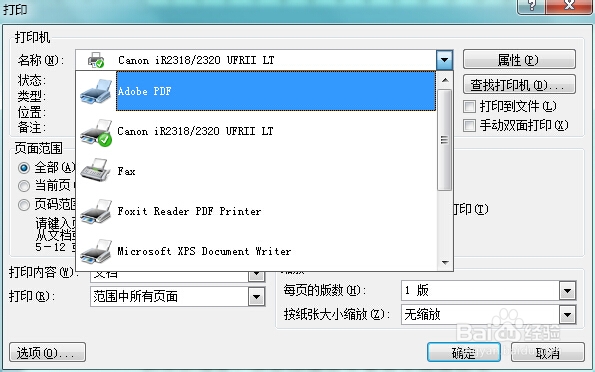Open the 每页的版数 dropdown
Image resolution: width=595 pixels, height=372 pixels.
pos(568,291)
